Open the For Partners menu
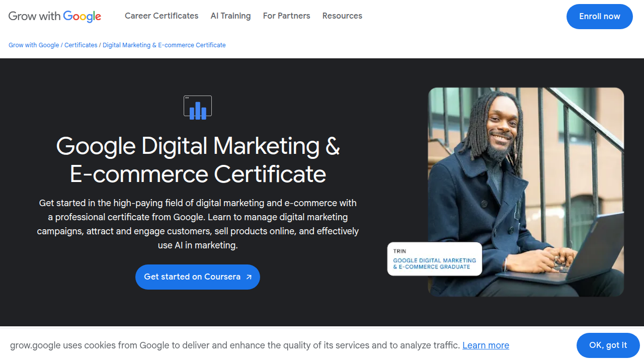This screenshot has width=644, height=362. 286,16
